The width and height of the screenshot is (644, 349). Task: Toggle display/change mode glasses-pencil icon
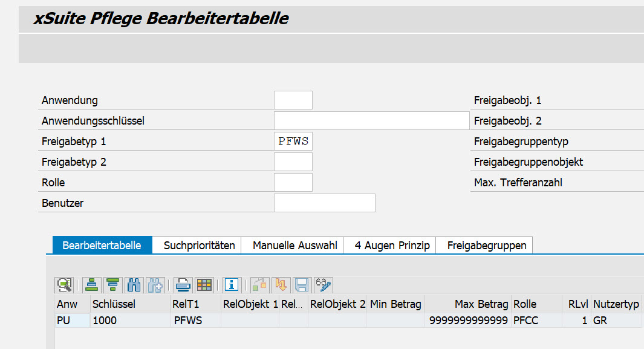pyautogui.click(x=324, y=284)
